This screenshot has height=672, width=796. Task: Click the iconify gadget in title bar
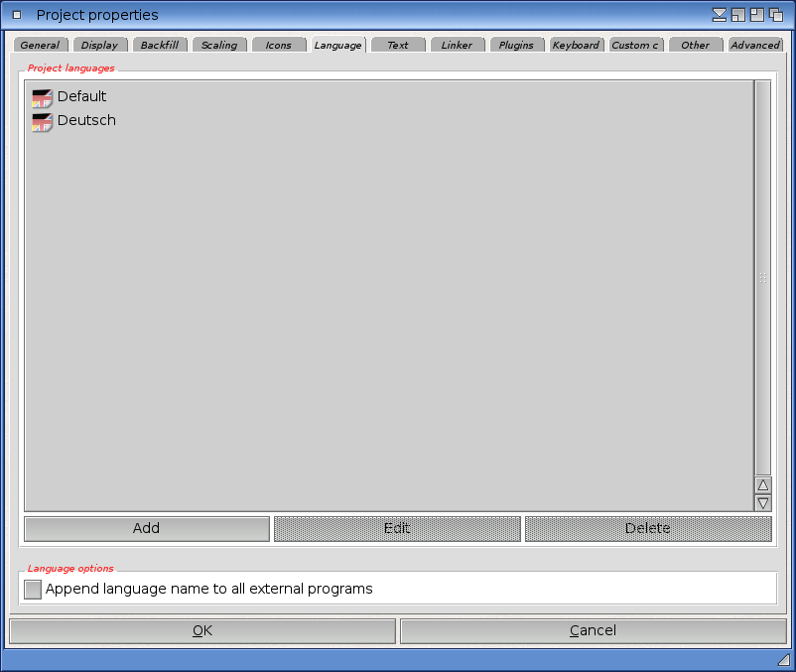721,15
